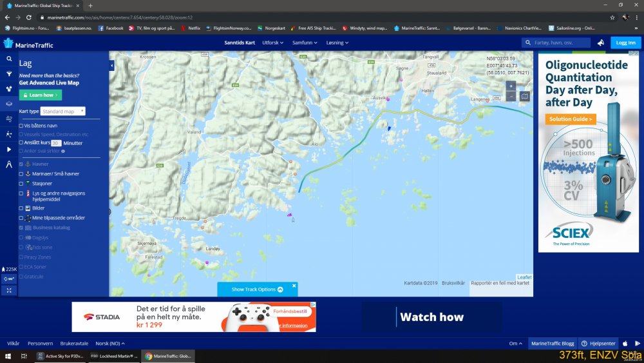Click the magenta vessel marker south of track

click(x=289, y=215)
